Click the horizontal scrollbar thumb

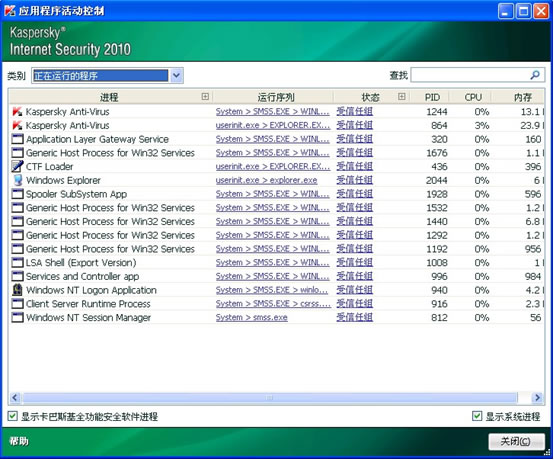click(x=269, y=397)
